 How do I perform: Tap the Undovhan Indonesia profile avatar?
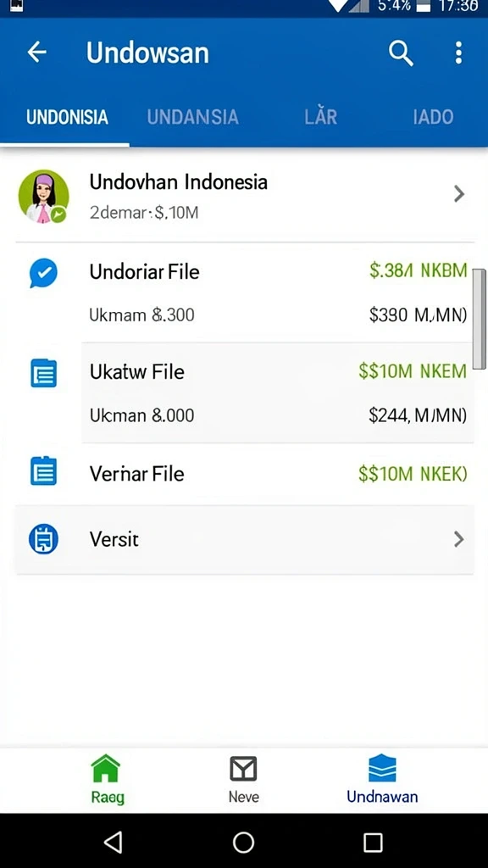point(43,197)
